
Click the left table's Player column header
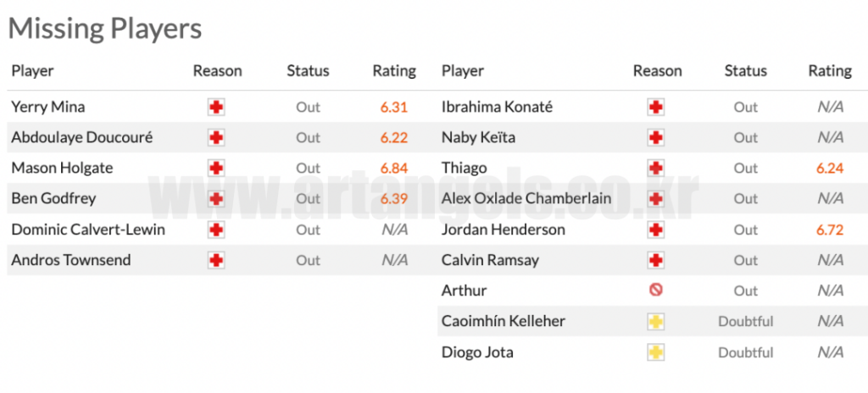click(x=32, y=71)
